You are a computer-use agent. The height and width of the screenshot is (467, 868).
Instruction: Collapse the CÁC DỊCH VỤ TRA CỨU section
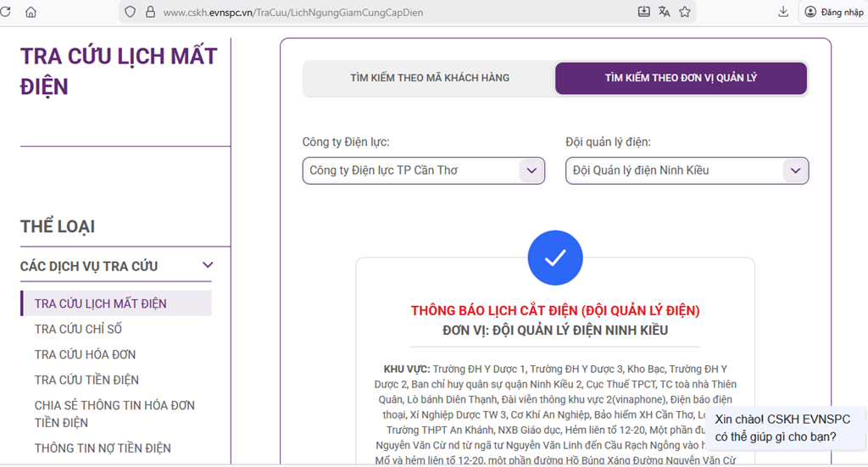pyautogui.click(x=208, y=265)
